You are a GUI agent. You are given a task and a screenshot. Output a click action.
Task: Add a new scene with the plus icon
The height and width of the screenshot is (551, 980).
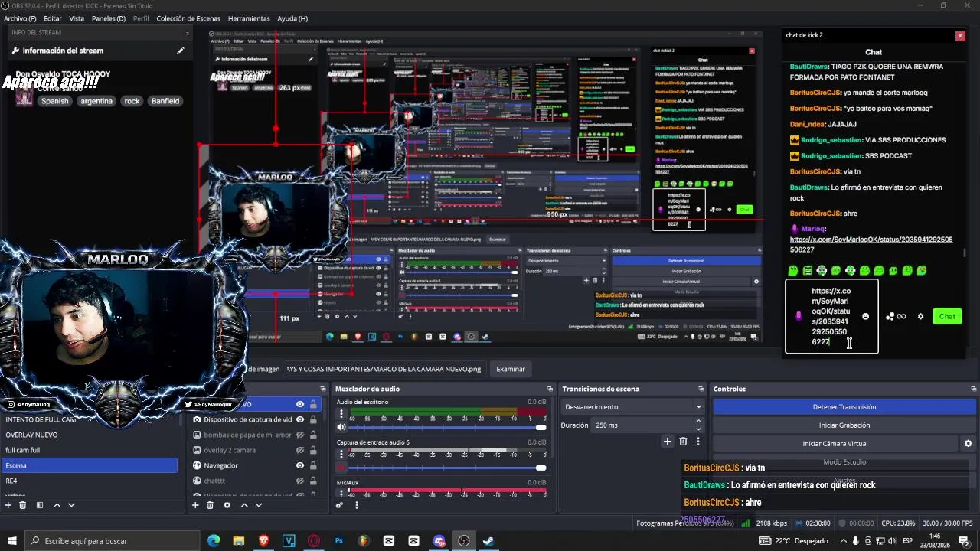click(8, 505)
